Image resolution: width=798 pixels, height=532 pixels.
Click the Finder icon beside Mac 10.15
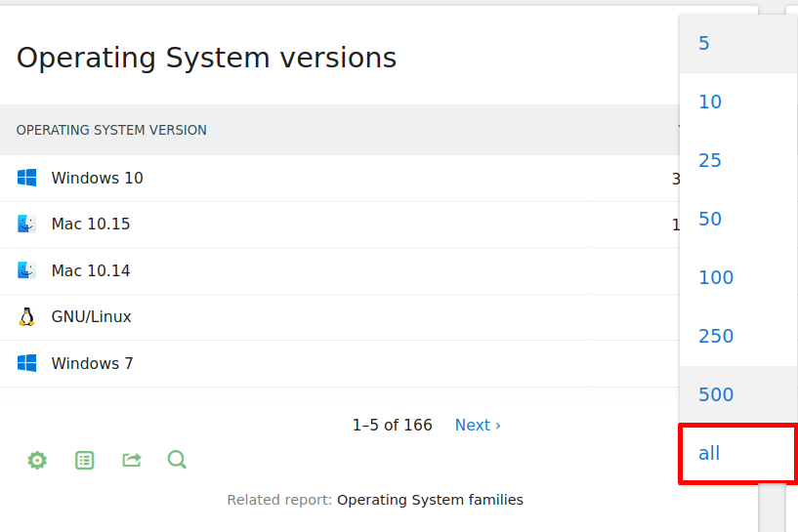(x=27, y=224)
